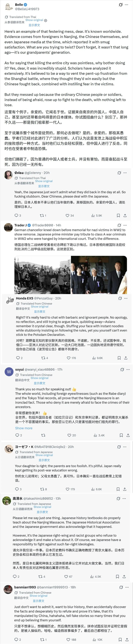The width and height of the screenshot is (133, 644).
Task: Reply to ヨーゼフ・K's comment
Action: [18, 489]
